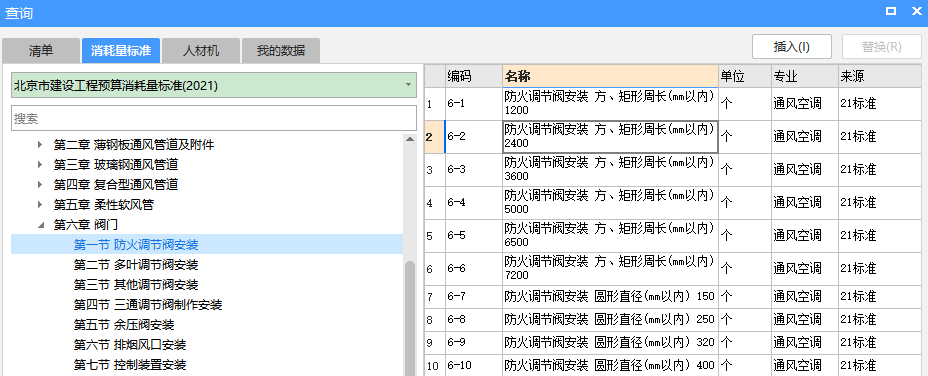This screenshot has height=376, width=928.
Task: Switch to the 清单 tab
Action: (x=41, y=50)
